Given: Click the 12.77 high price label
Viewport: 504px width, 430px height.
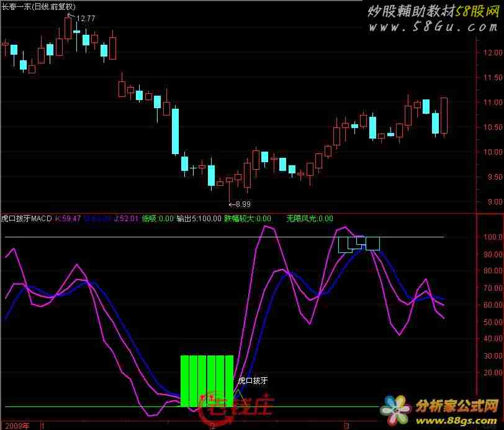Looking at the screenshot, I should click(86, 19).
